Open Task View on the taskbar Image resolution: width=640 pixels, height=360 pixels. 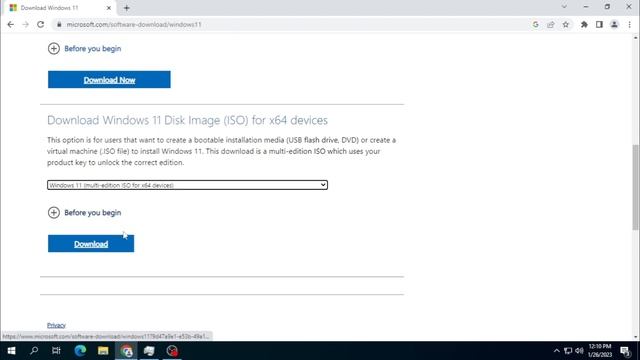coord(56,351)
